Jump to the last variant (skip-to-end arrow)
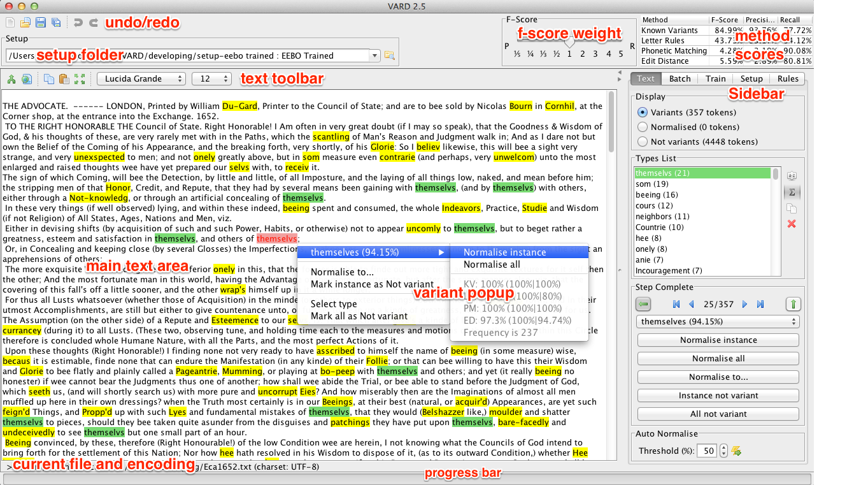The image size is (868, 485). [760, 305]
